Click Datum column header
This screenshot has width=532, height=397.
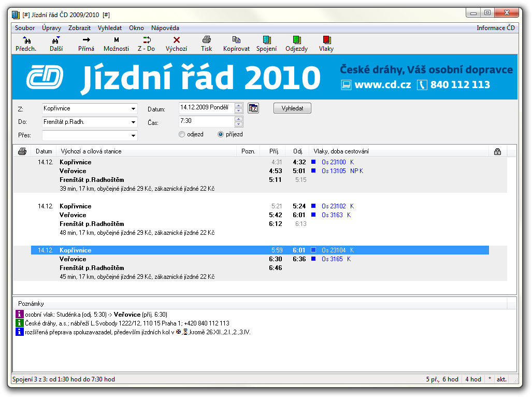click(44, 151)
